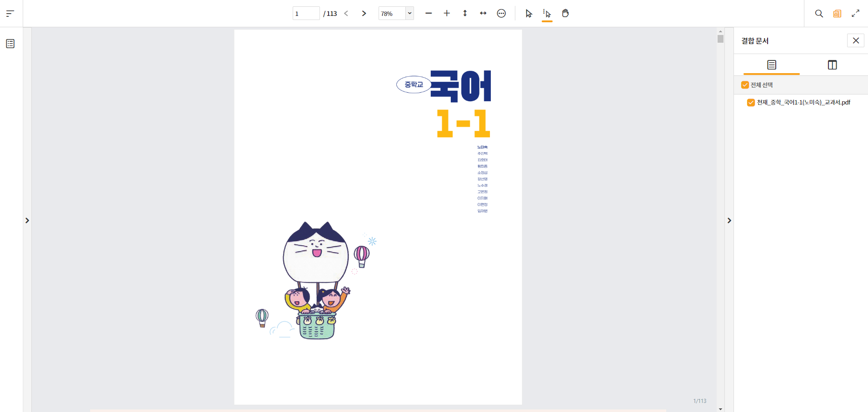Screen dimensions: 868x412
Task: Select the text selection cursor tool
Action: 547,14
